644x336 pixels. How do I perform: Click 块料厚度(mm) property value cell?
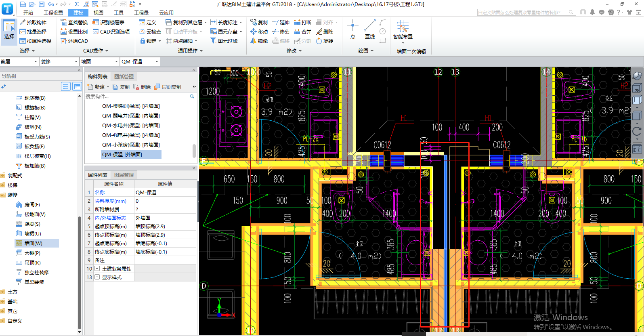pos(165,201)
